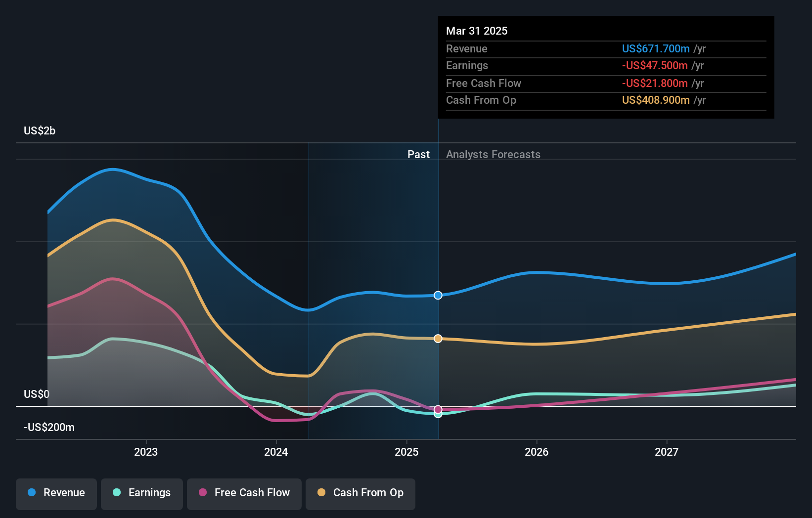Image resolution: width=812 pixels, height=518 pixels.
Task: Select the pink Free Cash Flow marker
Action: click(x=437, y=409)
